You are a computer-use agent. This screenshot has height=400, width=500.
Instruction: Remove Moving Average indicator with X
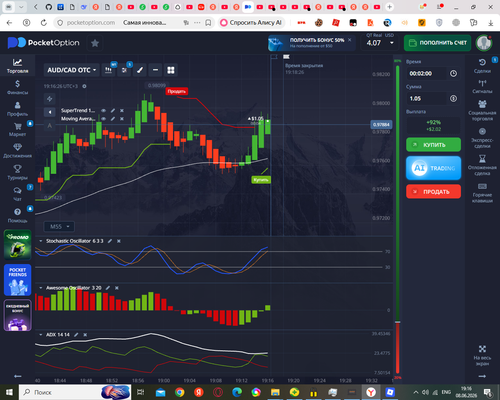122,119
